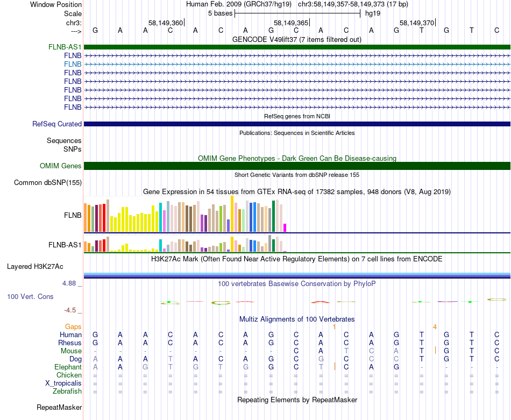Click the dark green FLNB-AS1 gene bar
Viewport: 511px width, 420px height.
click(x=297, y=47)
